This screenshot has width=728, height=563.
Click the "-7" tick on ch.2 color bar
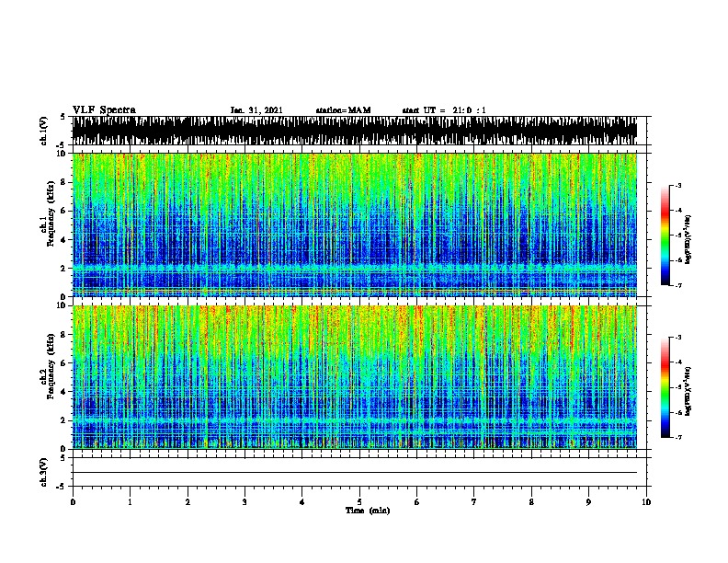tap(677, 438)
